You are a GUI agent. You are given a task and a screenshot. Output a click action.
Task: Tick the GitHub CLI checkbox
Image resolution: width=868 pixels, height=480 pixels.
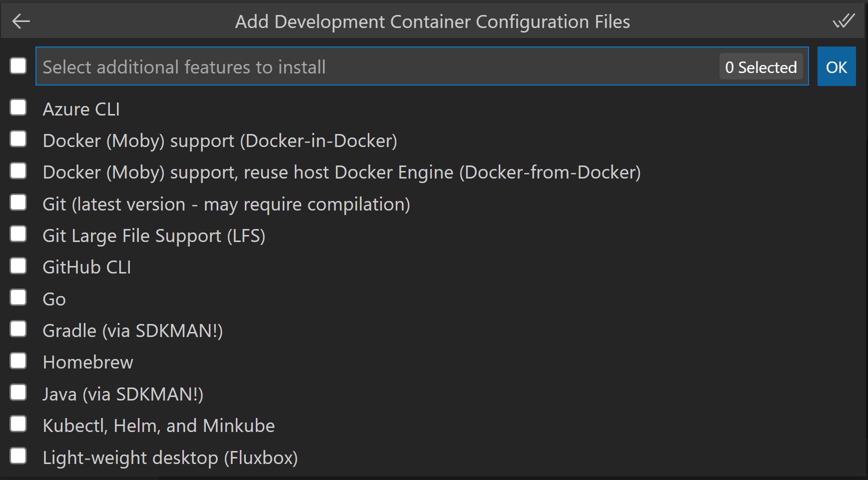tap(18, 265)
